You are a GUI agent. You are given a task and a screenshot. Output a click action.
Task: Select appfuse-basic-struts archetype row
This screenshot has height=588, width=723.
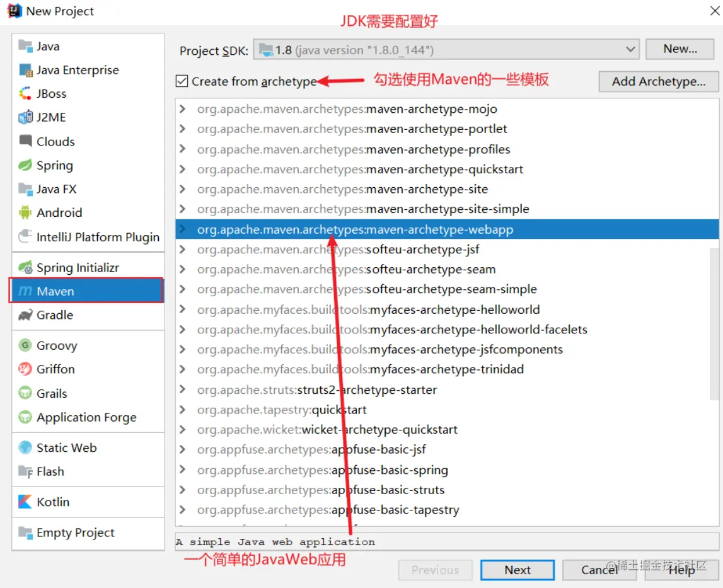coord(447,490)
